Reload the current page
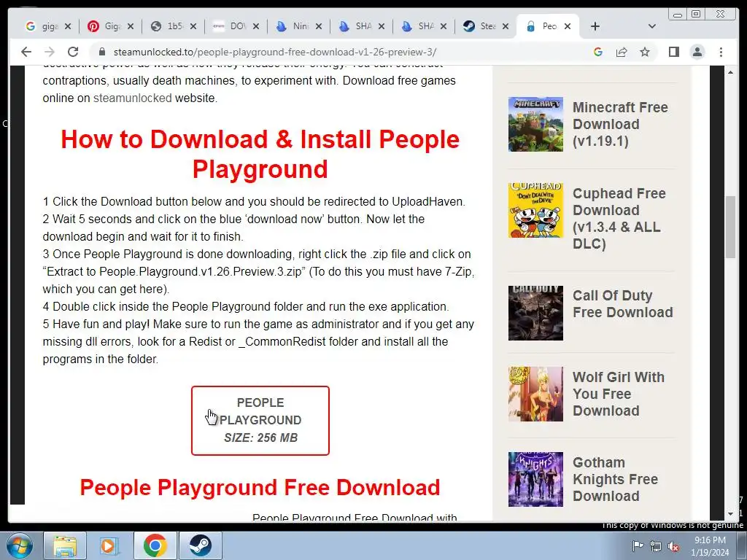 click(73, 52)
